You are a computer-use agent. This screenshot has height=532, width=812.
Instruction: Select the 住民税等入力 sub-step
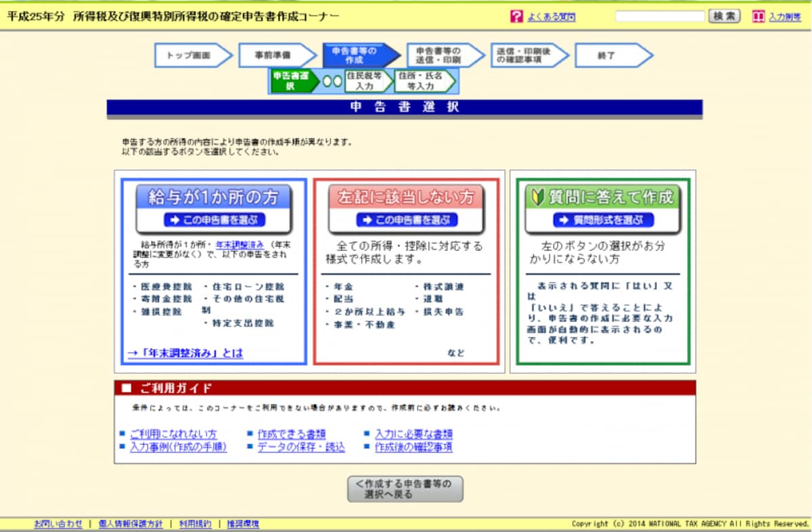point(369,81)
